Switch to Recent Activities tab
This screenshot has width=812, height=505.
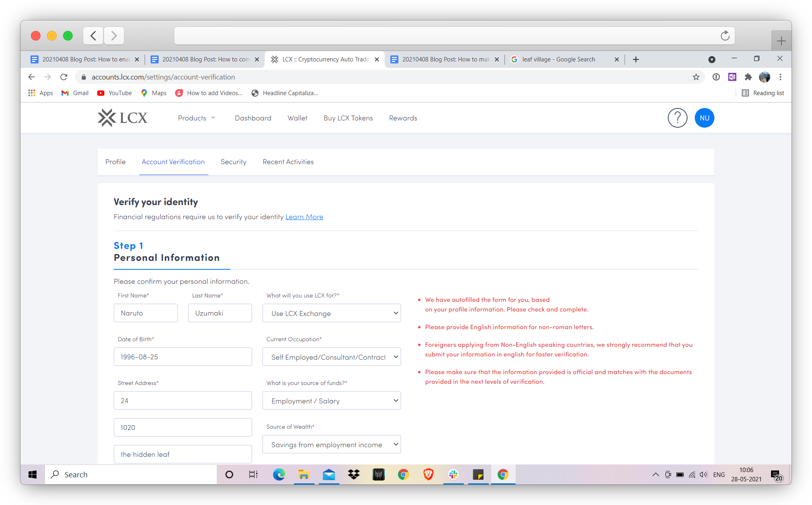click(x=288, y=162)
